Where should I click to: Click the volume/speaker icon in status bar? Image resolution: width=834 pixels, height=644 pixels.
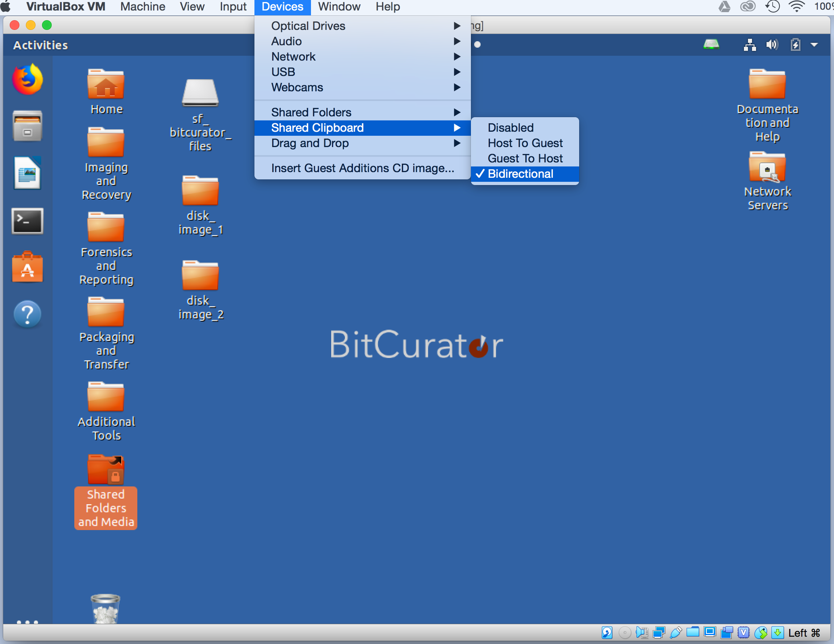774,45
